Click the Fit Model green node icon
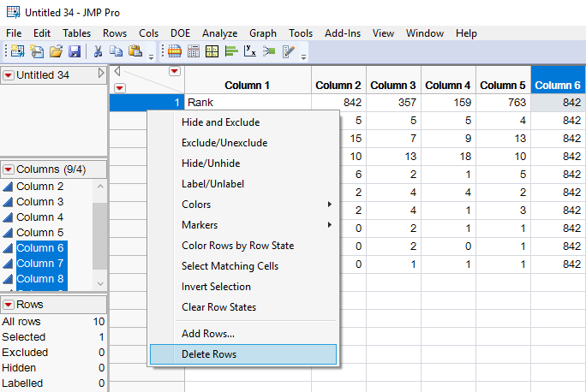586x392 pixels. coord(269,50)
